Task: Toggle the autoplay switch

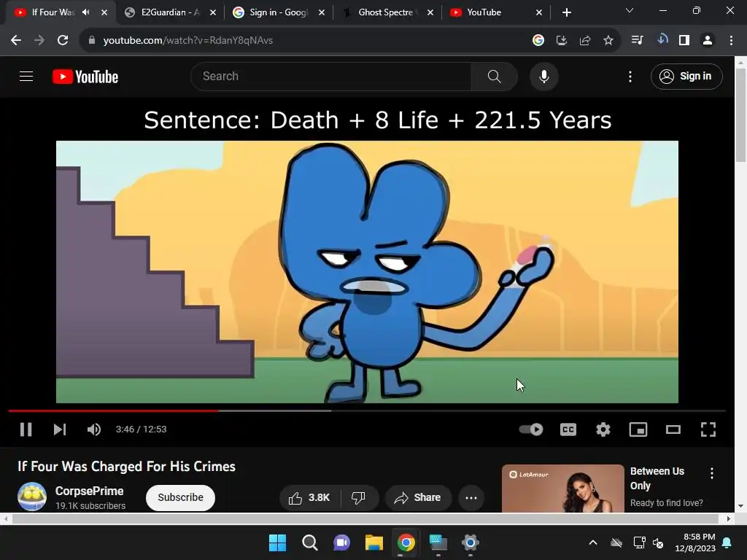Action: tap(531, 429)
